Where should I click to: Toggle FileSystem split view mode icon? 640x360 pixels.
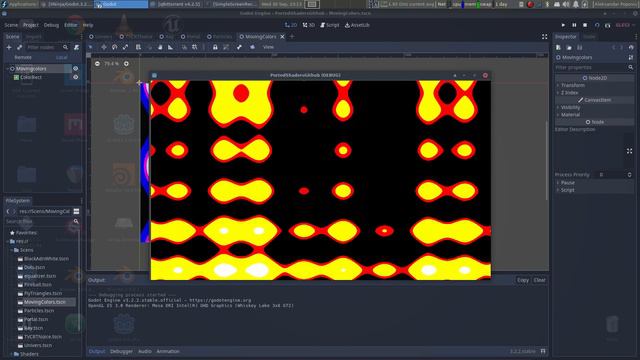pyautogui.click(x=76, y=211)
